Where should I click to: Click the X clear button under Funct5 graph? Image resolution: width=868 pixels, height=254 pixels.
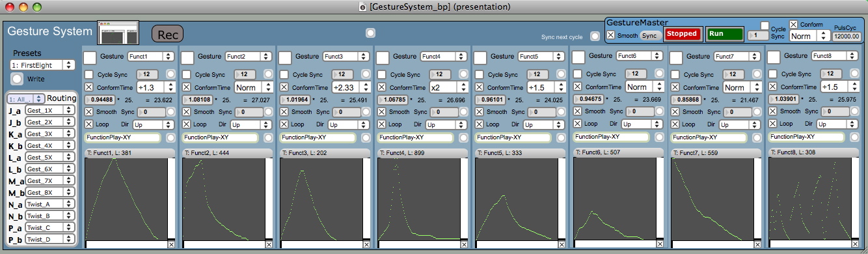click(562, 244)
